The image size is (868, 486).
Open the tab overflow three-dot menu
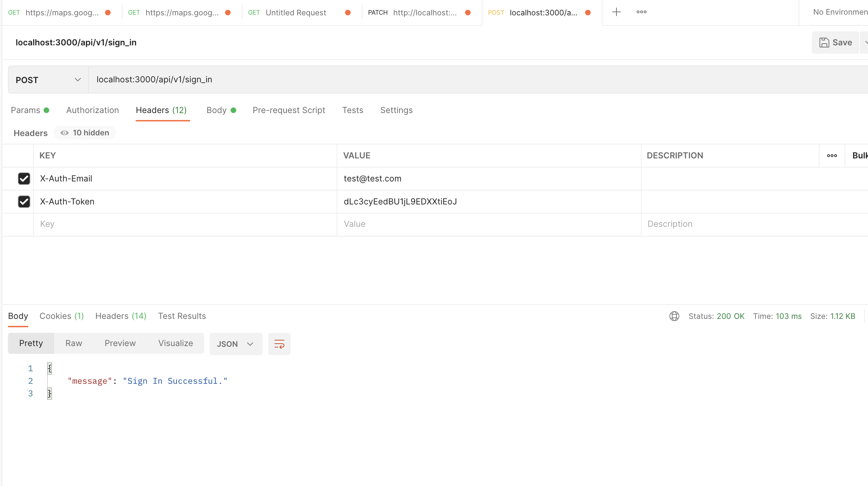(641, 12)
